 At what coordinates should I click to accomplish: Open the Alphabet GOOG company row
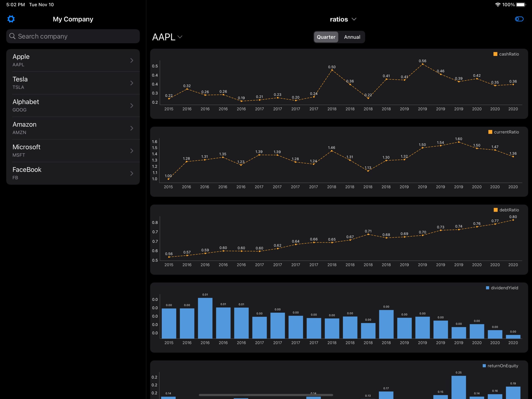click(x=73, y=106)
